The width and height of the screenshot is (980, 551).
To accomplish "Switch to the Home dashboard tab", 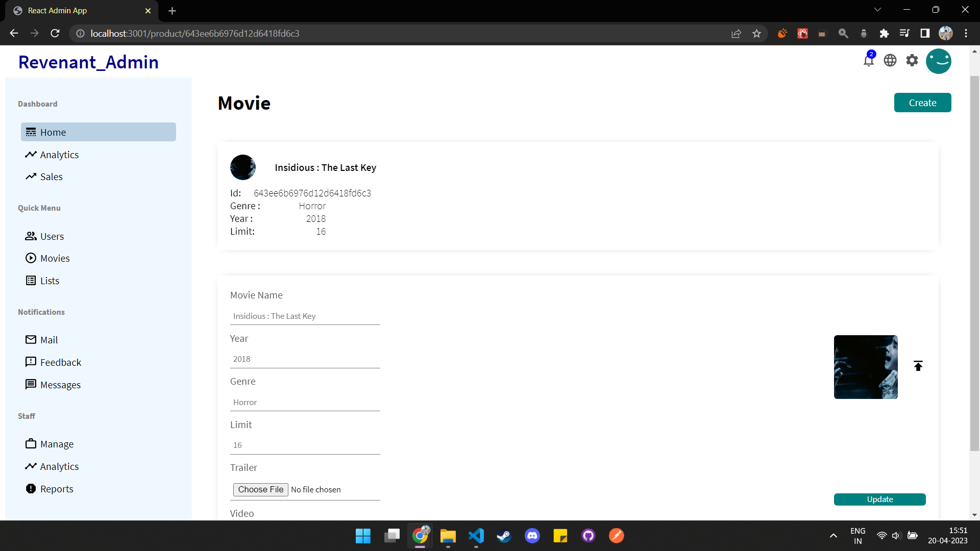I will coord(53,132).
